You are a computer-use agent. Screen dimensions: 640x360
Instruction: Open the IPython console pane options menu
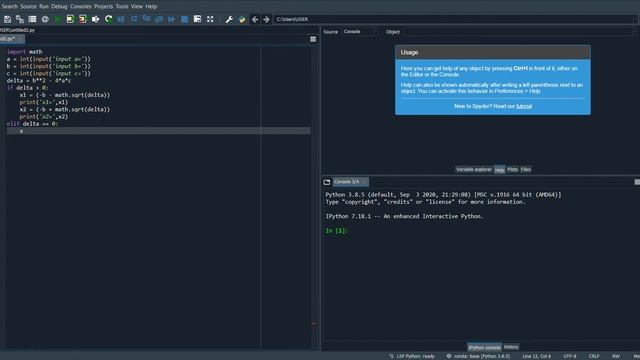coord(637,182)
